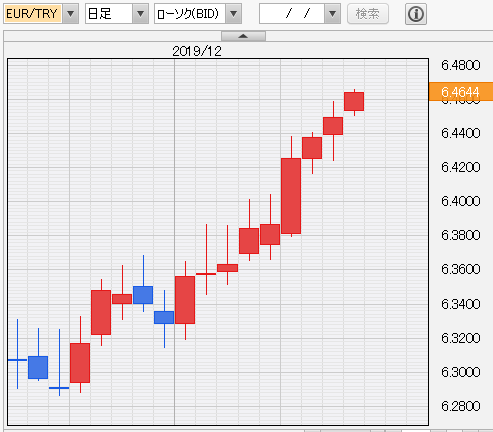Image resolution: width=493 pixels, height=432 pixels.
Task: Click the 6.3000 price axis label
Action: pyautogui.click(x=461, y=372)
